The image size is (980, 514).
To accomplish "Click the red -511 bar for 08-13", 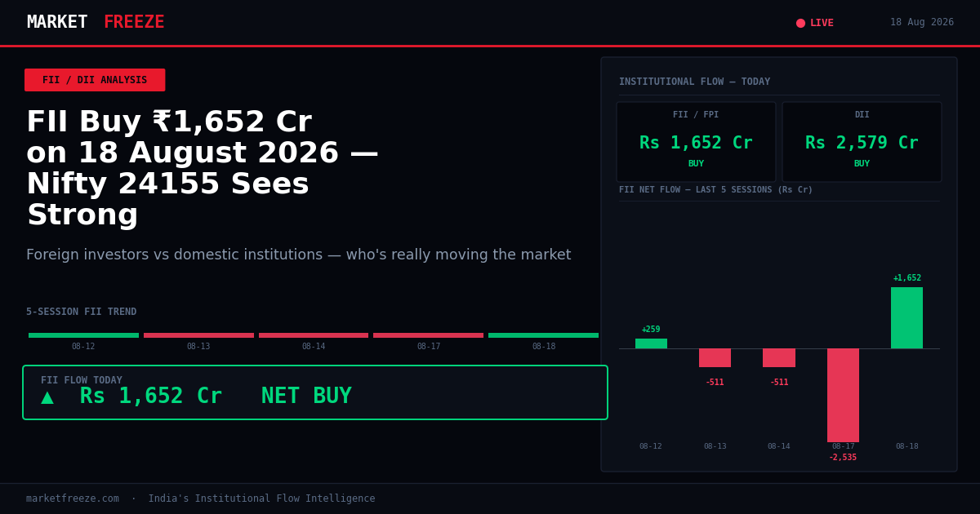I will (x=715, y=357).
